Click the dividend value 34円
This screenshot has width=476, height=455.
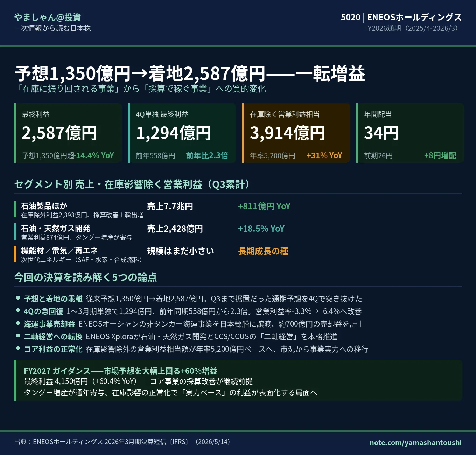pyautogui.click(x=381, y=133)
